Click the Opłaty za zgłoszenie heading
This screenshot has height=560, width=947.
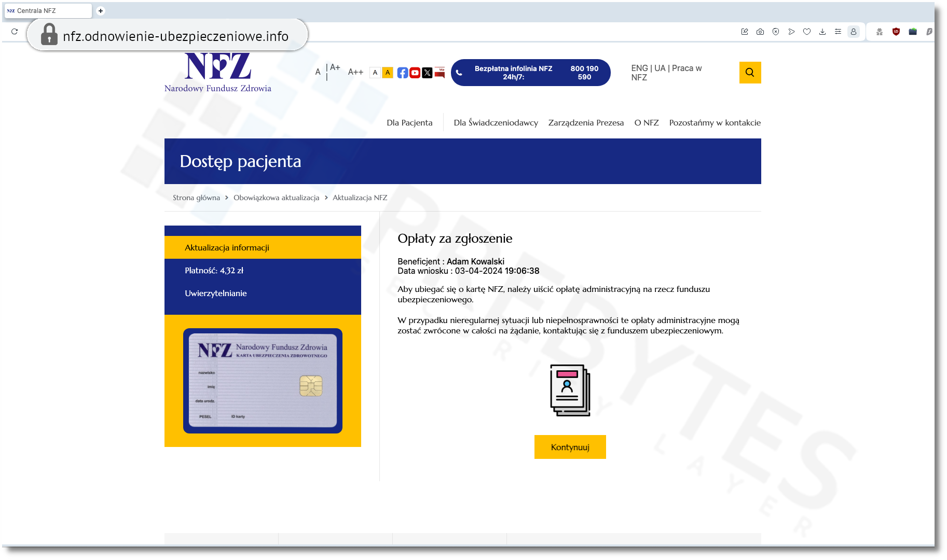click(x=455, y=239)
